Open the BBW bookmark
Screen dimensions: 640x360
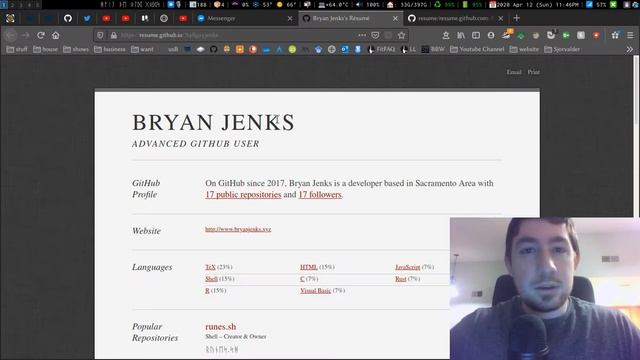(x=433, y=49)
